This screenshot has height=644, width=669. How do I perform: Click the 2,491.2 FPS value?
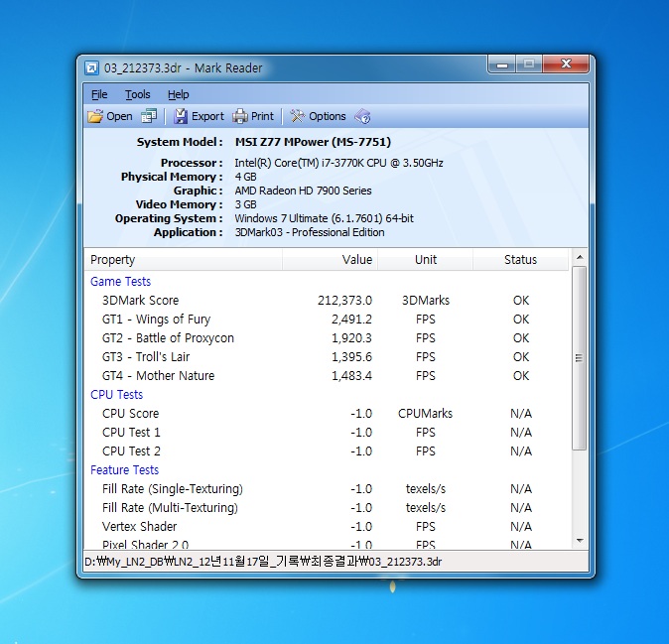[x=351, y=319]
